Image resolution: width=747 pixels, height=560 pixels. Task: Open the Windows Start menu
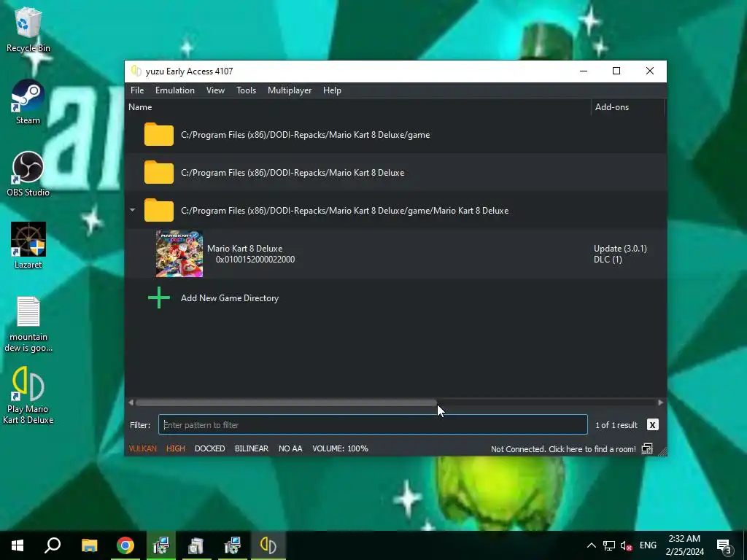pos(18,545)
